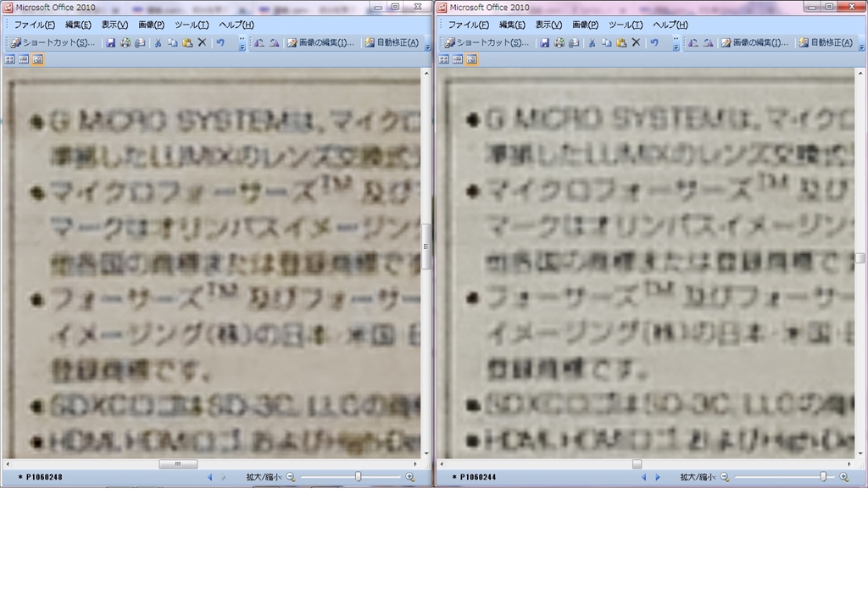This screenshot has height=610, width=868.
Task: Select single picture view in left window
Action: (x=37, y=59)
